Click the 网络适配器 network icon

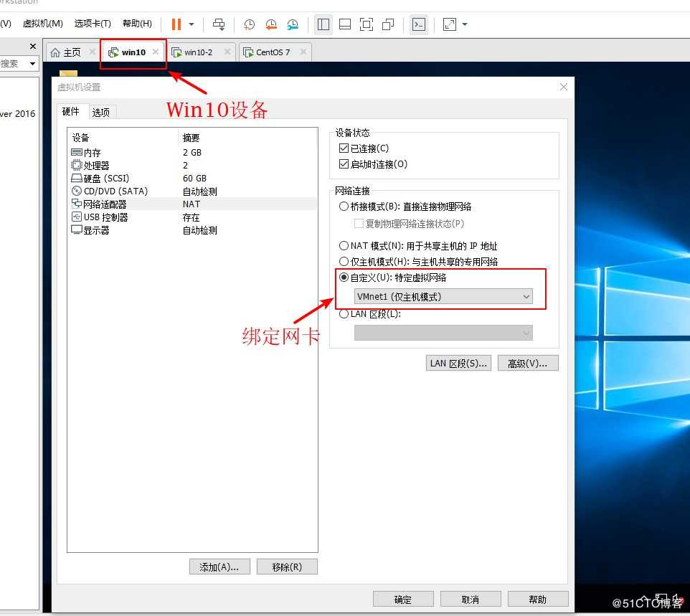click(77, 204)
